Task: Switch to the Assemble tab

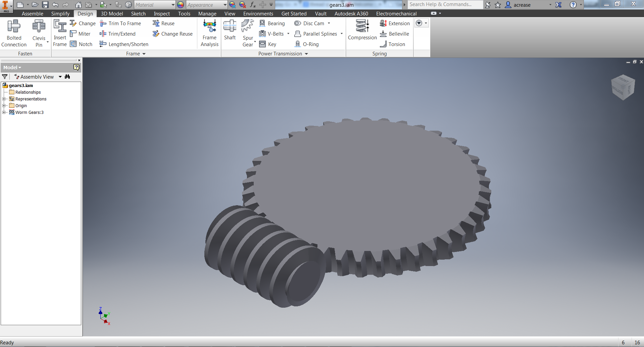Action: (32, 13)
